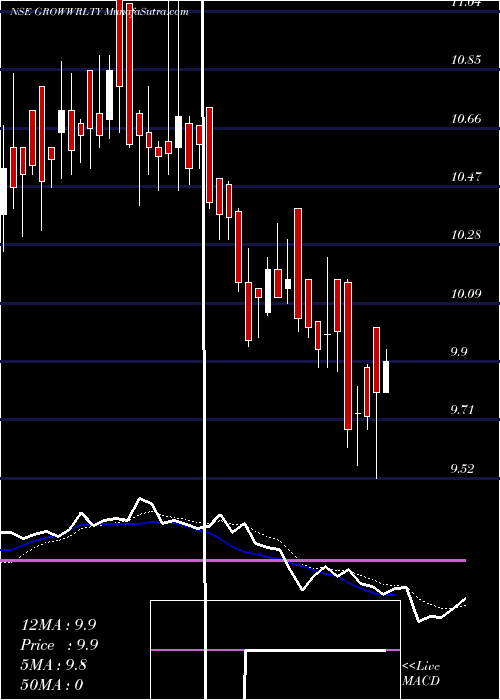Click the magenta horizontal line in indicator panel
Image resolution: width=500 pixels, height=700 pixels.
[x=232, y=560]
